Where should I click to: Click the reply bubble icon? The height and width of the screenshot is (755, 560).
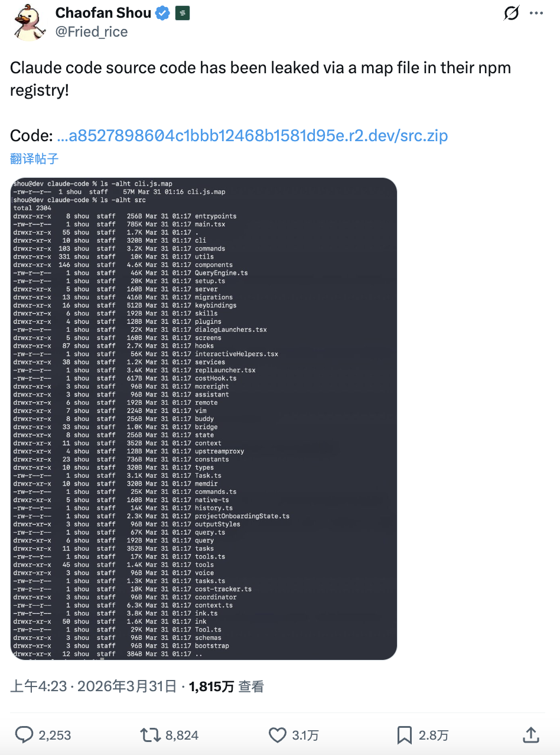(x=24, y=735)
